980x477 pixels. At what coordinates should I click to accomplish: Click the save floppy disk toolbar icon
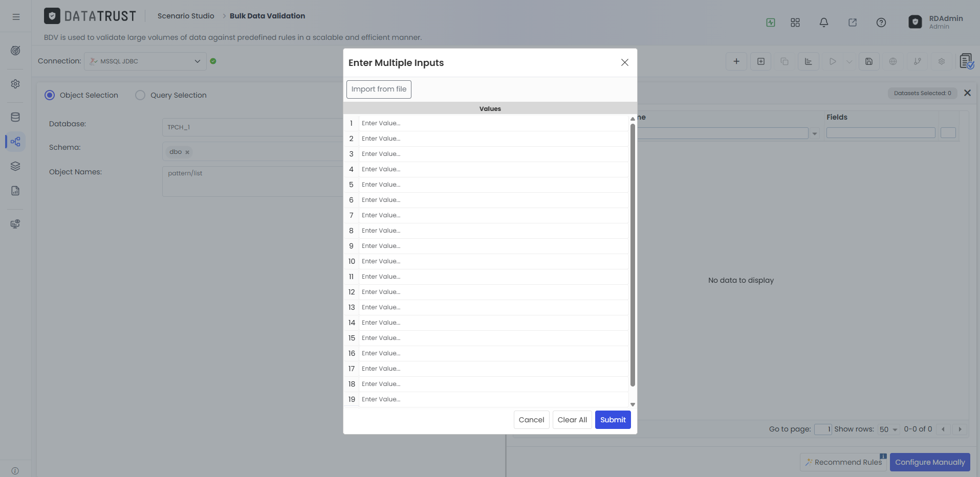pos(869,61)
